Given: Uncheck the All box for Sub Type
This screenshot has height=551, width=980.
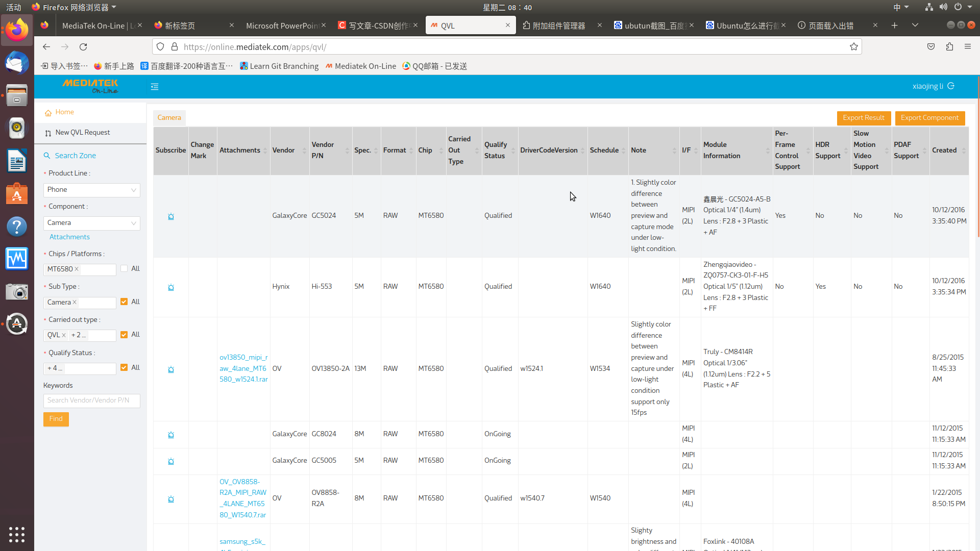Looking at the screenshot, I should pyautogui.click(x=124, y=302).
